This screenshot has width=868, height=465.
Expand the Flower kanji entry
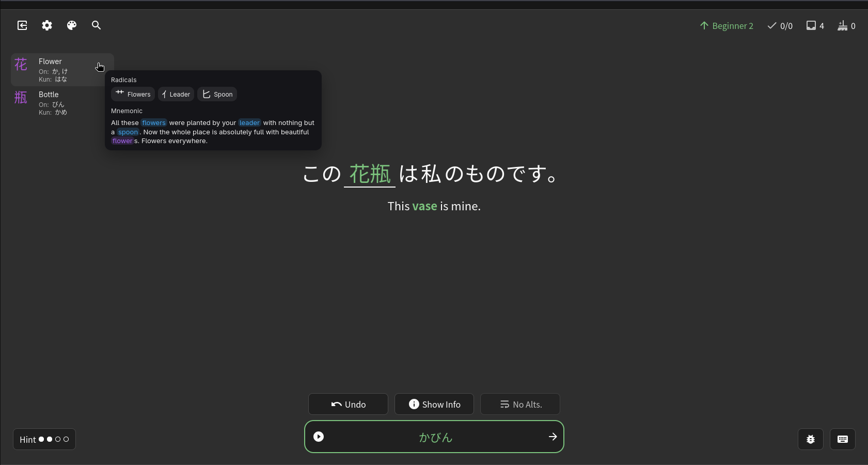pyautogui.click(x=57, y=70)
